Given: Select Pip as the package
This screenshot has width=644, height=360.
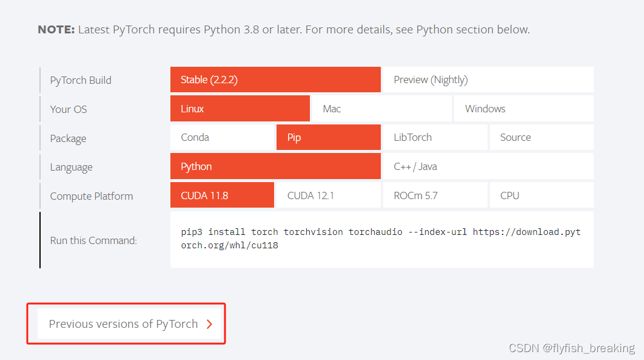Looking at the screenshot, I should tap(328, 137).
